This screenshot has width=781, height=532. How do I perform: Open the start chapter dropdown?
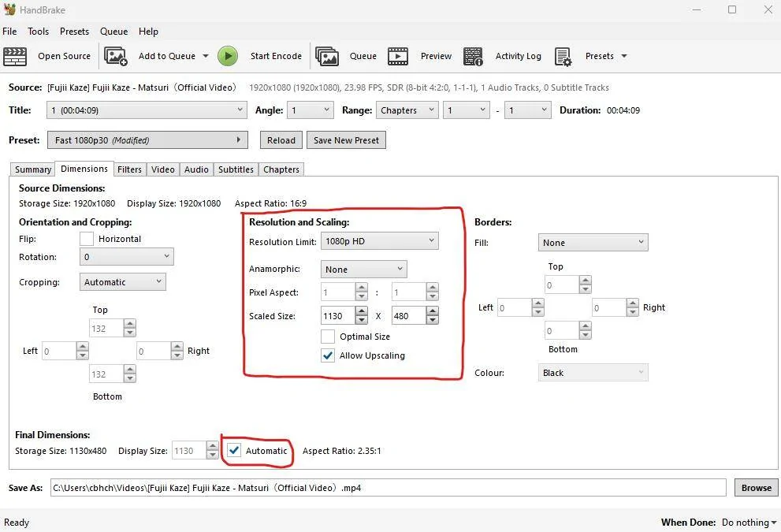point(467,110)
